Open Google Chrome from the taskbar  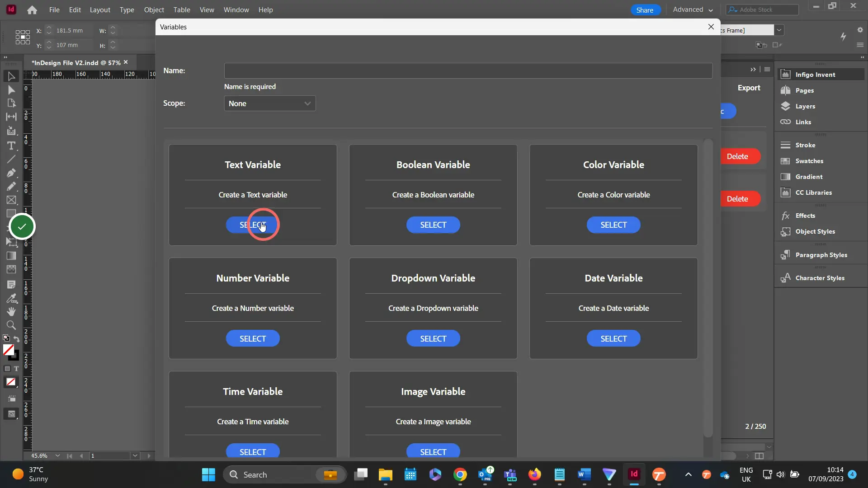(460, 474)
